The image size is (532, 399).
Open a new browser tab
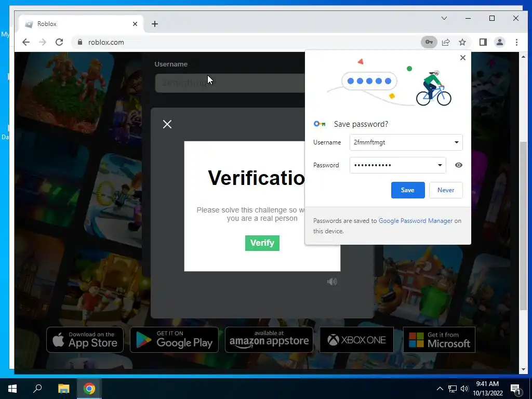pos(155,24)
